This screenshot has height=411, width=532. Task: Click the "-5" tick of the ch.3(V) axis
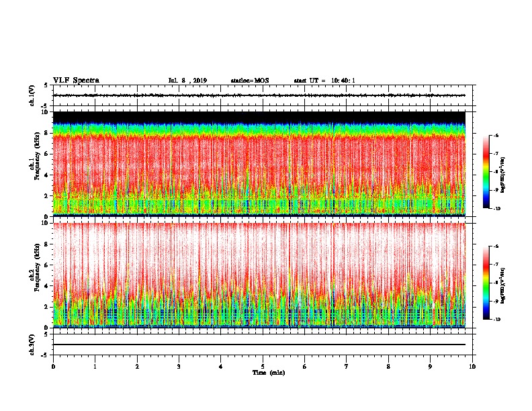pyautogui.click(x=45, y=355)
